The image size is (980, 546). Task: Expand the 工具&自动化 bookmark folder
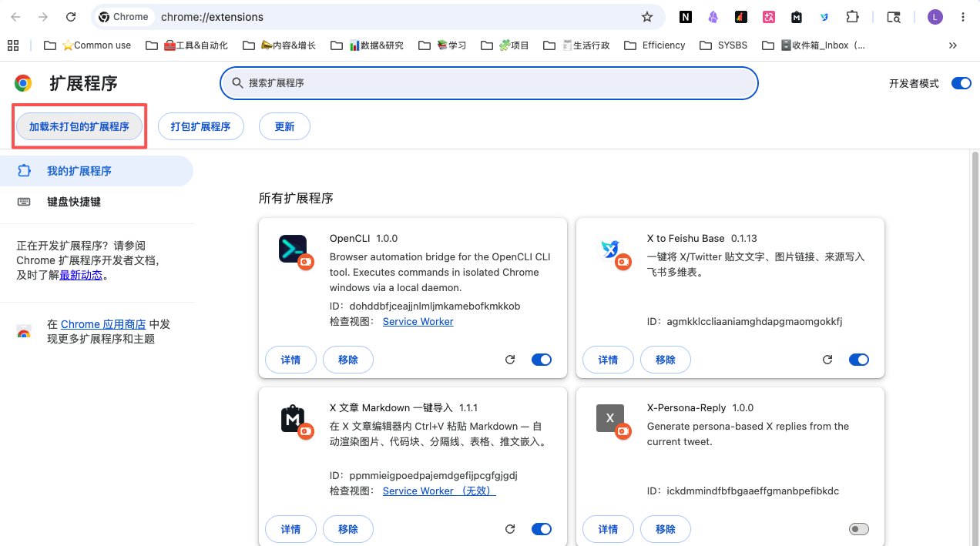coord(186,45)
